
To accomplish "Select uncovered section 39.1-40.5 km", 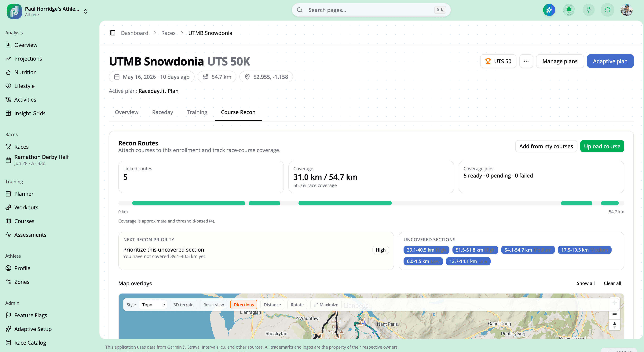I will [426, 250].
